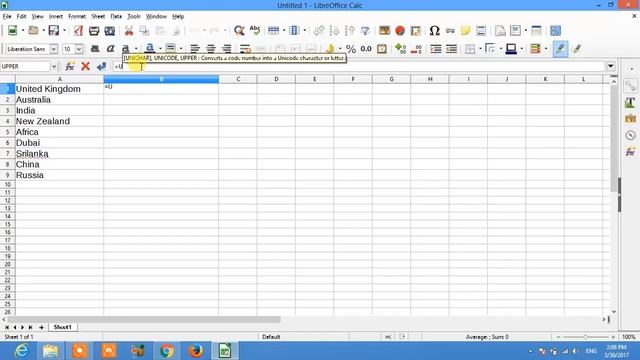
Task: Open Find and Replace
Action: point(239,31)
